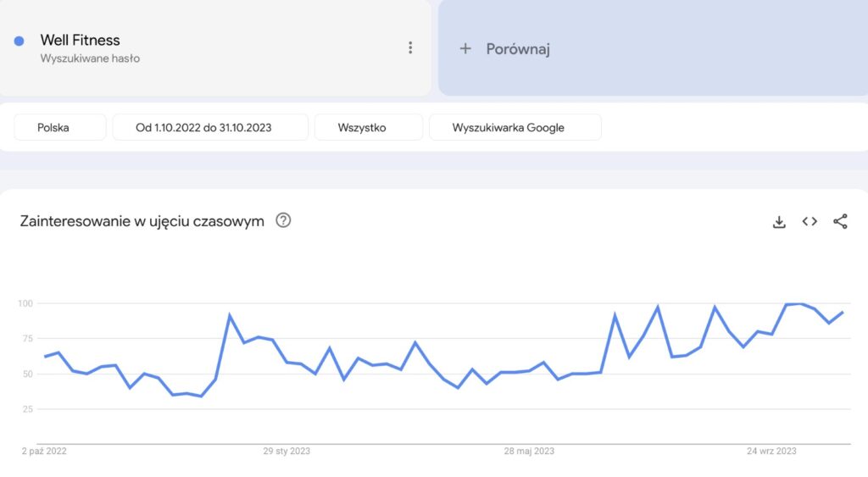This screenshot has height=477, width=868.
Task: Click the Zainteresowanie w ujęciu czasowym heading
Action: pyautogui.click(x=142, y=221)
